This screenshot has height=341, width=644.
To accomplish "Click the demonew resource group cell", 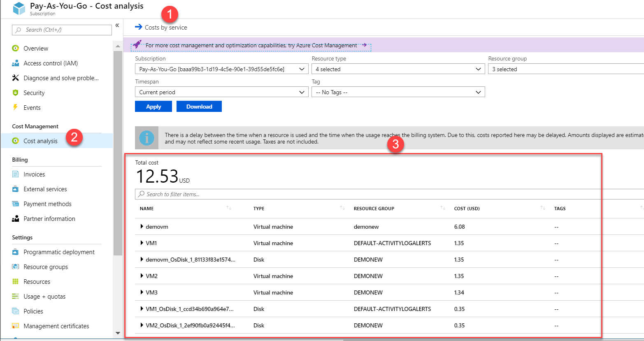I will pyautogui.click(x=366, y=227).
